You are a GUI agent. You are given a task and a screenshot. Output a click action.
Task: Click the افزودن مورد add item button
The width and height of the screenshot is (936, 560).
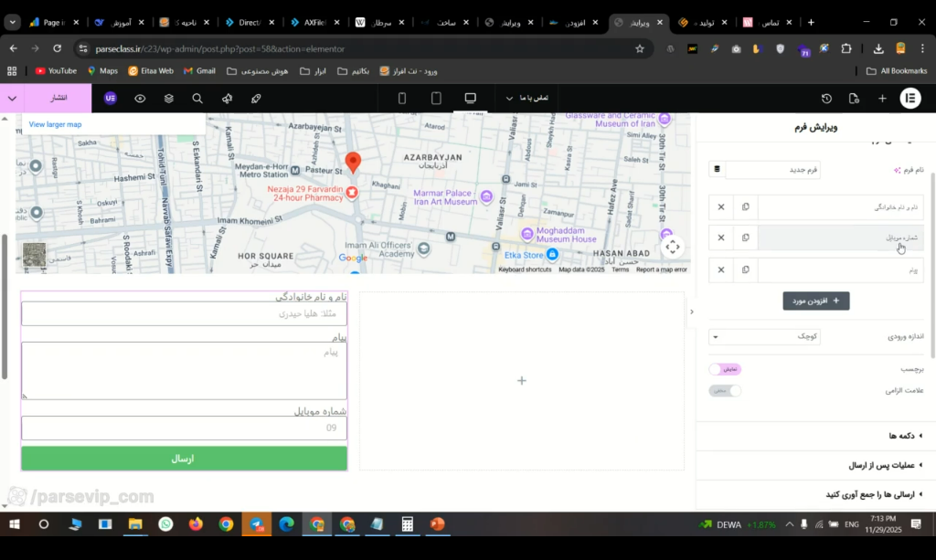tap(816, 301)
